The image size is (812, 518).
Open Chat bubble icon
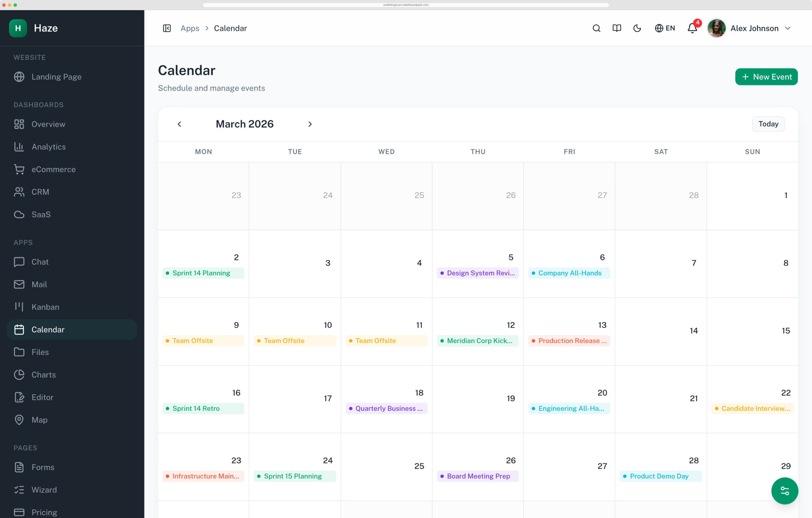[19, 262]
